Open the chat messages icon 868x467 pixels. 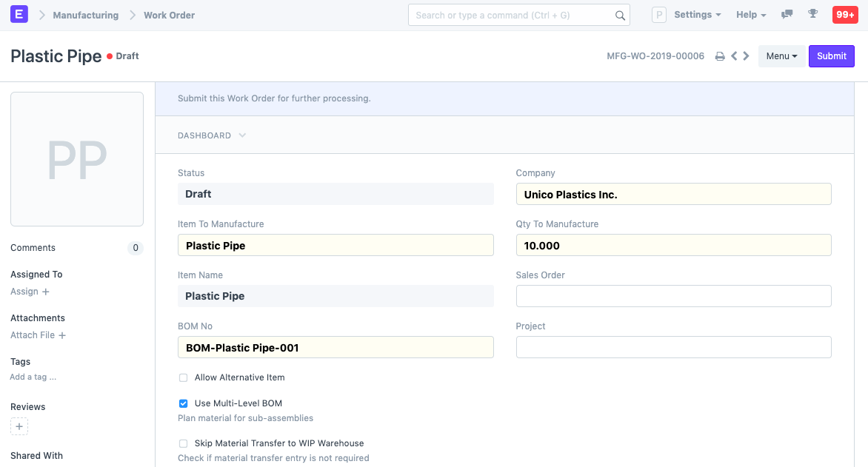point(787,15)
